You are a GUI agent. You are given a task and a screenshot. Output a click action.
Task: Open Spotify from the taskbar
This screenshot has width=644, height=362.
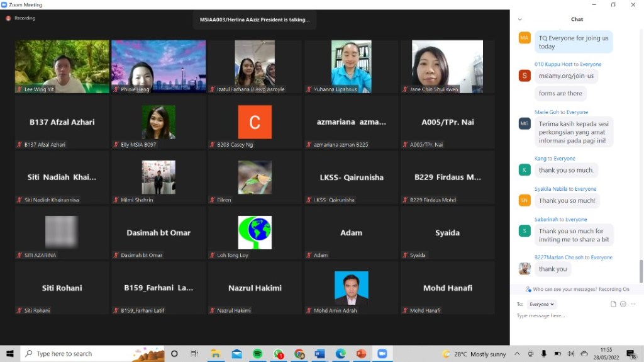coord(258,354)
